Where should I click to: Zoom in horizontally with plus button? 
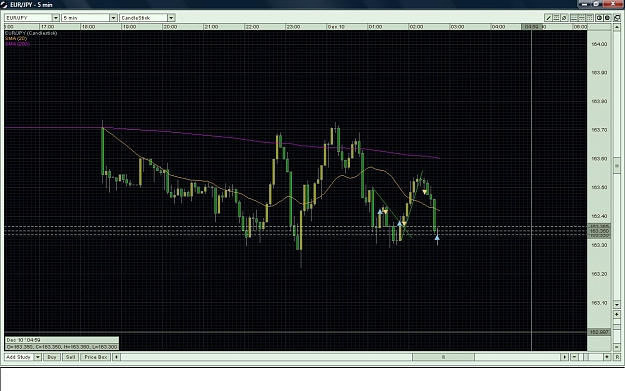pyautogui.click(x=607, y=357)
